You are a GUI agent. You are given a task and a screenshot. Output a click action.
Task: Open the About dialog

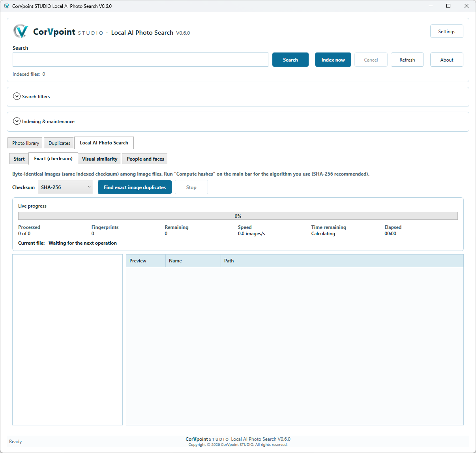(447, 60)
